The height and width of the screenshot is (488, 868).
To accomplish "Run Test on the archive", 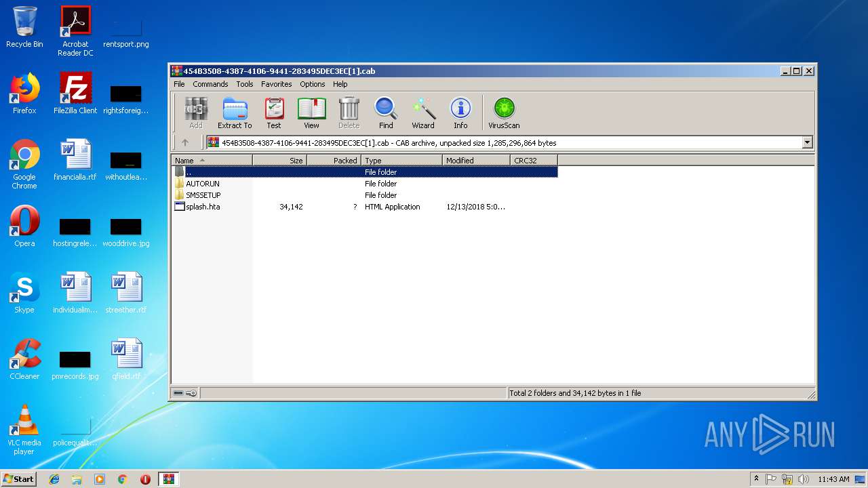I will (x=274, y=113).
